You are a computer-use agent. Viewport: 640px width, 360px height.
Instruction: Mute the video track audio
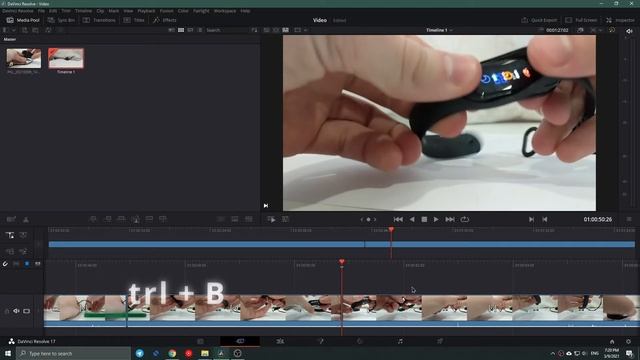16,311
